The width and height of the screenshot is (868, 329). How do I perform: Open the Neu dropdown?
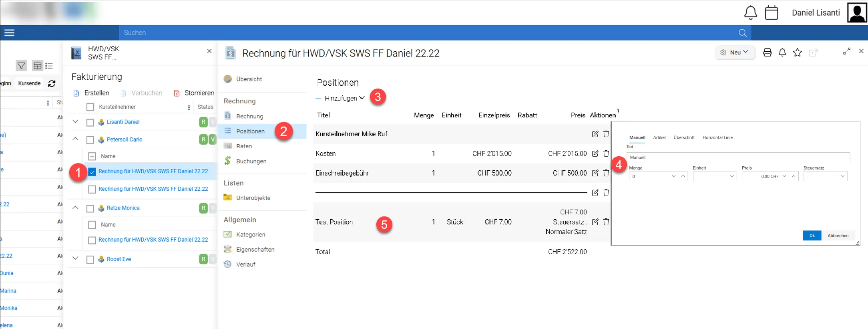[x=735, y=52]
